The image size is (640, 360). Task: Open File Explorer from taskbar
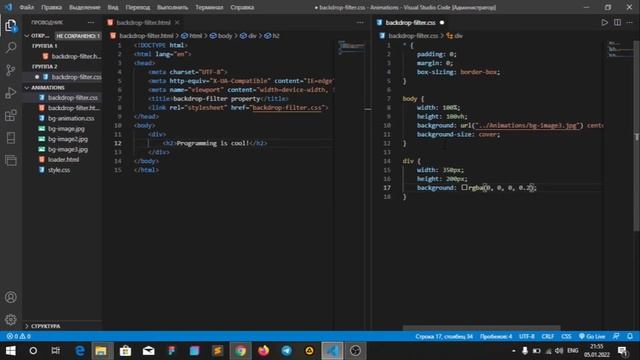pos(101,351)
